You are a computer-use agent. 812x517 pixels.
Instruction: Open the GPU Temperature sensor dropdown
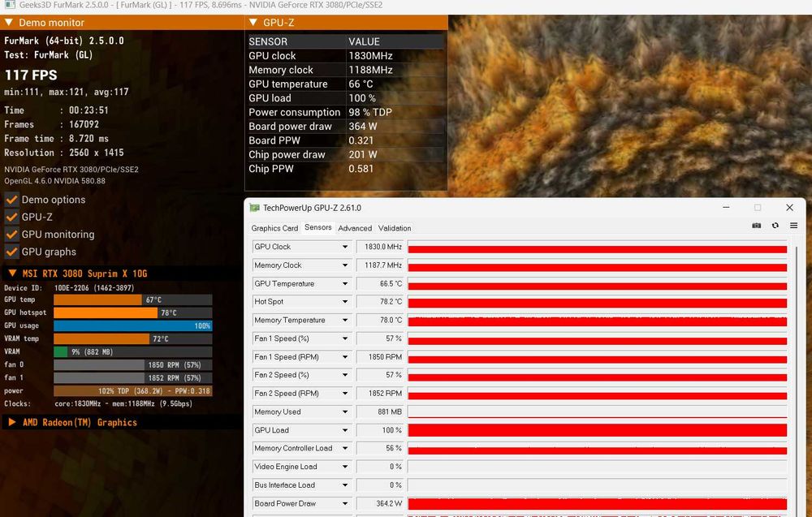(345, 283)
